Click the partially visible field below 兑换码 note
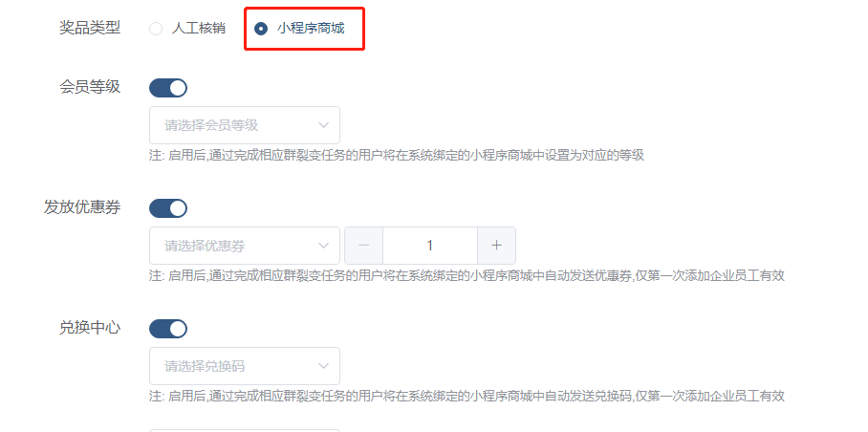This screenshot has height=432, width=868. [x=245, y=430]
